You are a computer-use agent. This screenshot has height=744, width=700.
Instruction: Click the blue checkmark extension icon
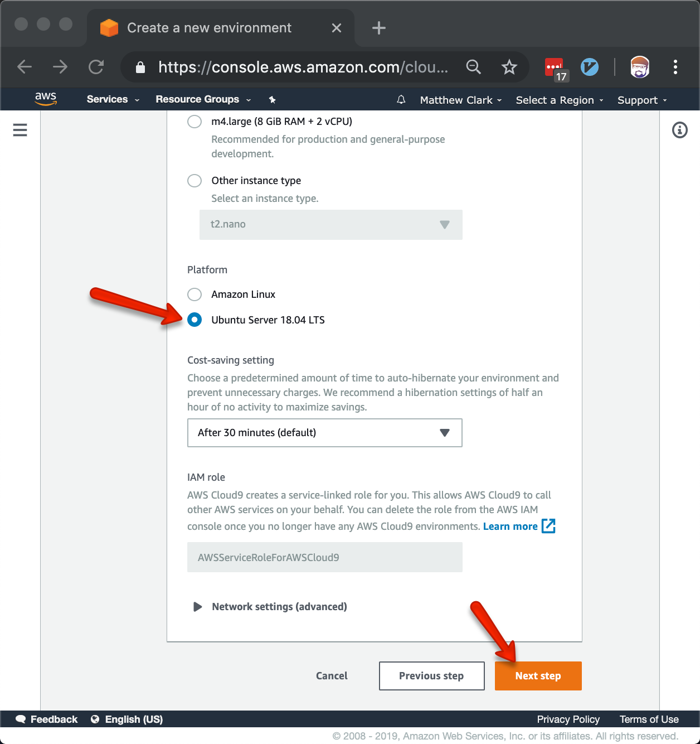pyautogui.click(x=589, y=67)
